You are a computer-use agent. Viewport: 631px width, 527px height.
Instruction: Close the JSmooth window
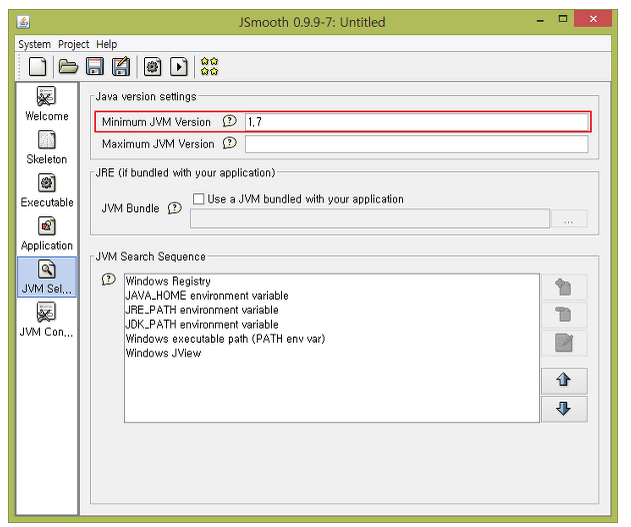593,19
